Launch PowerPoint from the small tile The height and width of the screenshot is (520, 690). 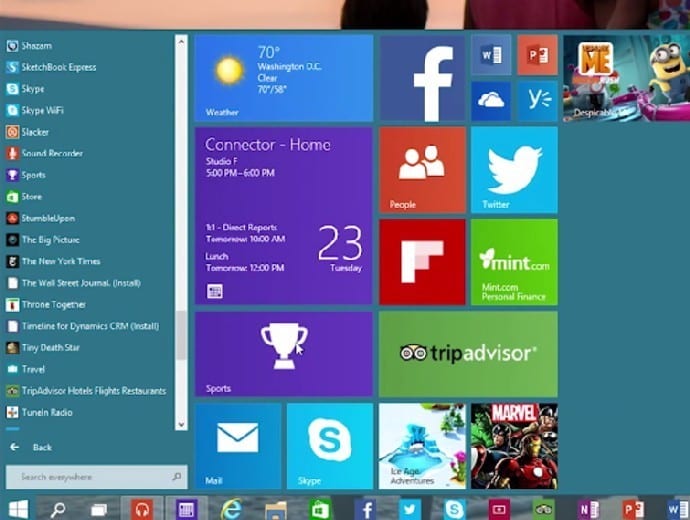pos(537,55)
